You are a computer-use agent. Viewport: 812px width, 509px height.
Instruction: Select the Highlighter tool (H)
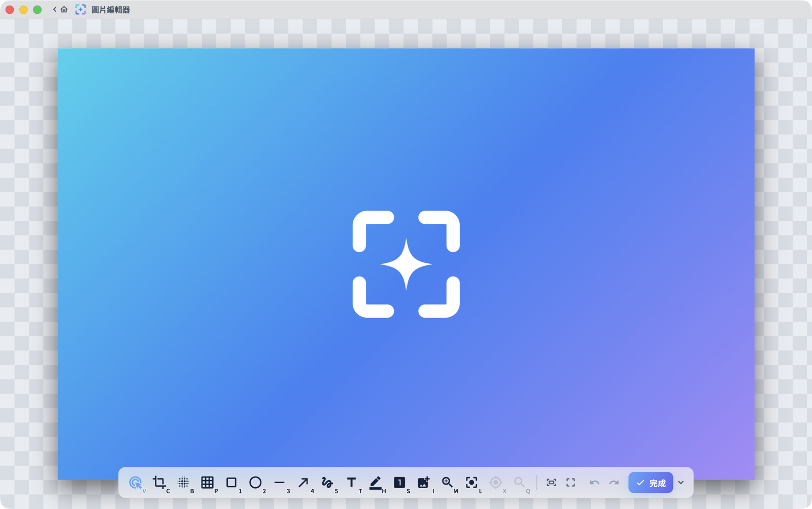[376, 483]
